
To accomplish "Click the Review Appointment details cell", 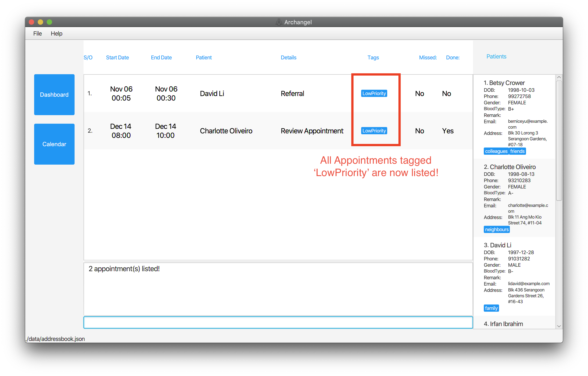I will pyautogui.click(x=312, y=131).
